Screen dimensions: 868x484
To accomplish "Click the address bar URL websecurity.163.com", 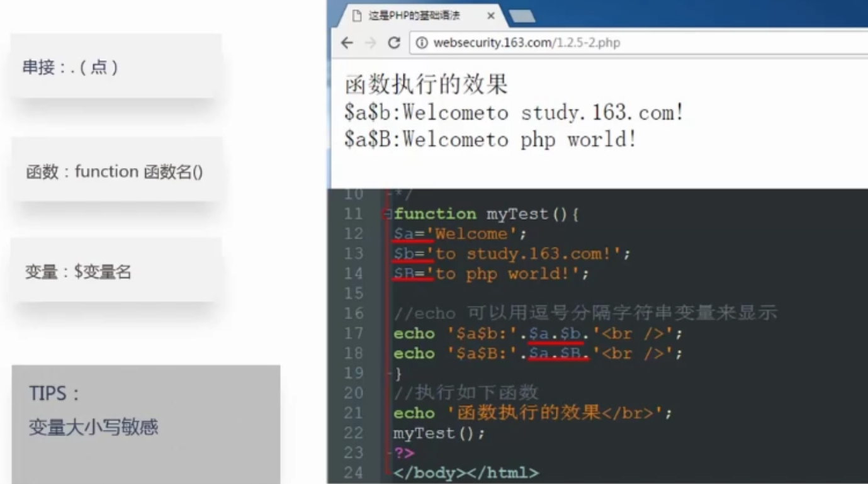I will click(527, 43).
